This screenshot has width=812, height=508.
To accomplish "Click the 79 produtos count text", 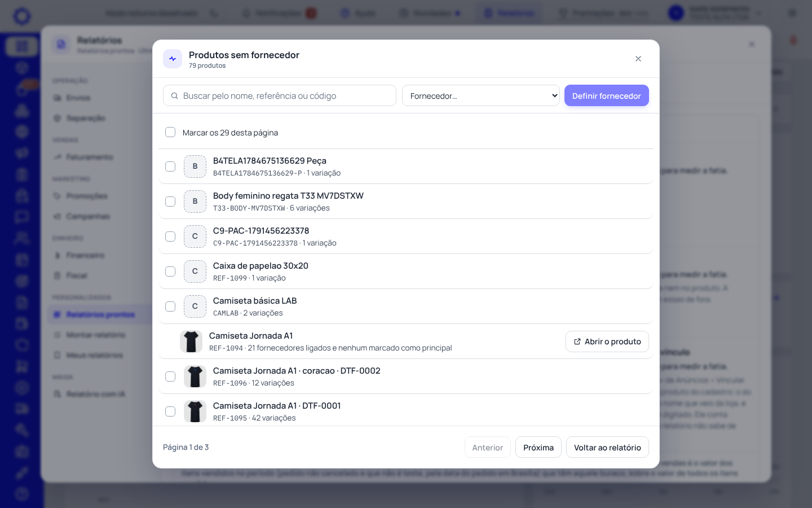I will point(208,65).
